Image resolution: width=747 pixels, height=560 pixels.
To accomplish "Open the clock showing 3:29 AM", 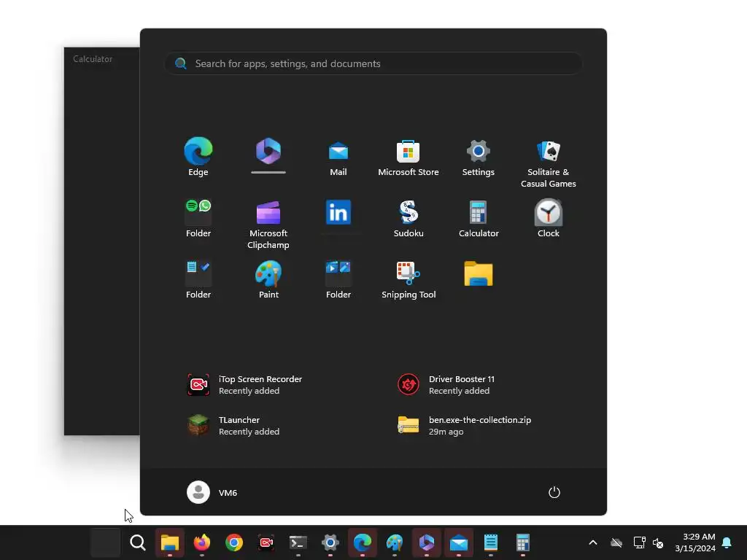I will pos(695,542).
